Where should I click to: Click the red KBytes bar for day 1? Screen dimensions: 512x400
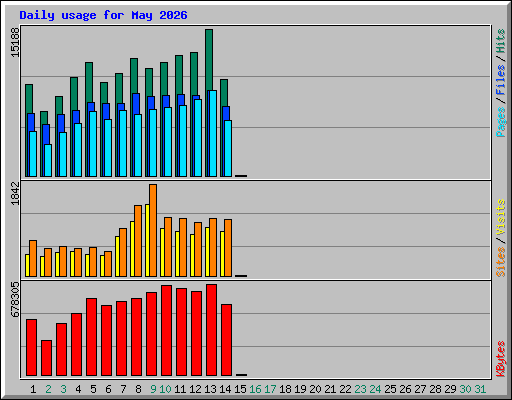click(x=31, y=347)
